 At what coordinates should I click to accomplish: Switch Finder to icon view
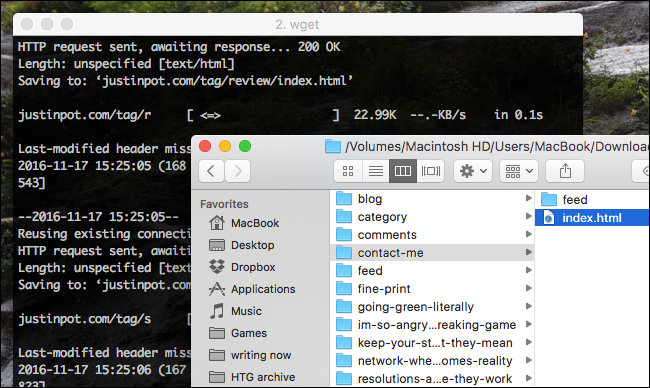click(348, 171)
